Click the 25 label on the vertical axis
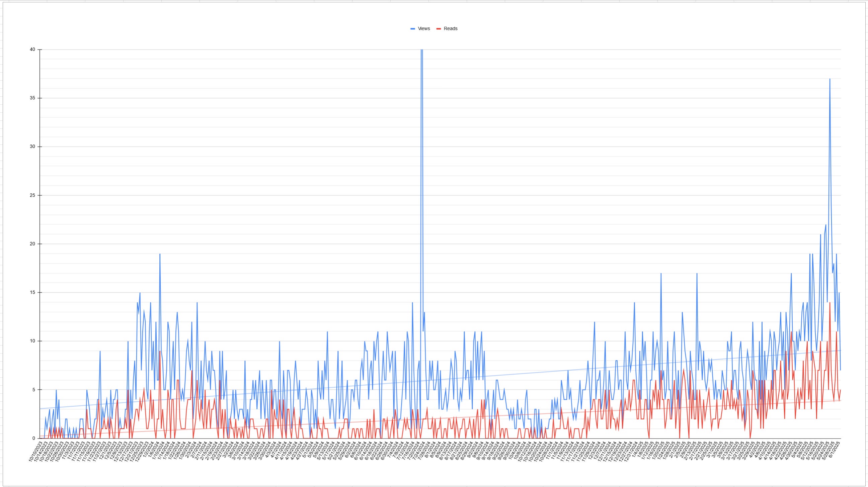This screenshot has width=868, height=487. pos(32,195)
